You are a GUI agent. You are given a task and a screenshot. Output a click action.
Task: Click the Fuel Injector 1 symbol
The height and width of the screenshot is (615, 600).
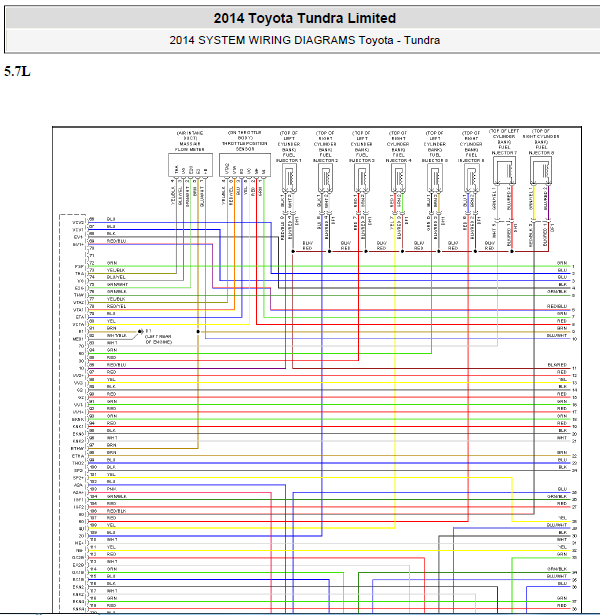(x=289, y=178)
